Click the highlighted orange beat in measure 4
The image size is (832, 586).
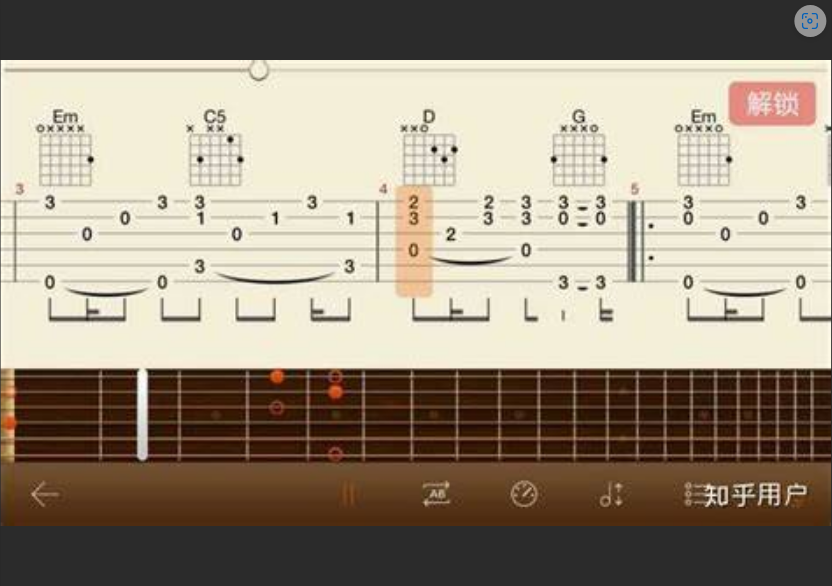coord(414,241)
